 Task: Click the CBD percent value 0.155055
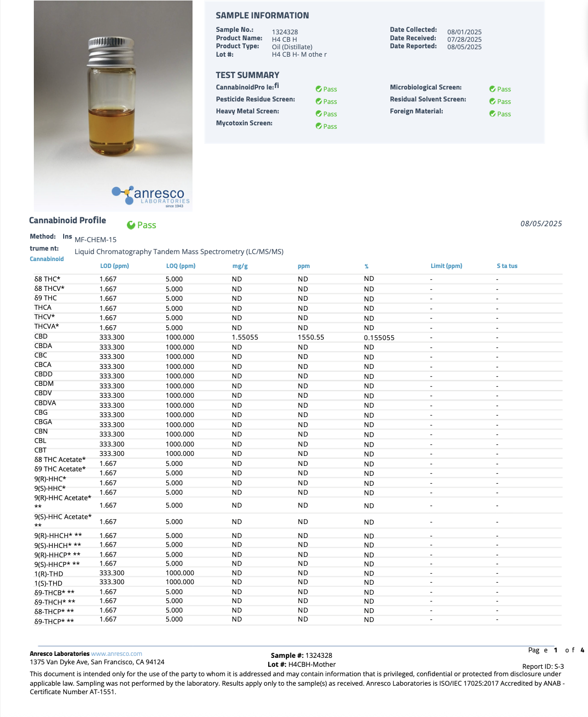point(379,338)
